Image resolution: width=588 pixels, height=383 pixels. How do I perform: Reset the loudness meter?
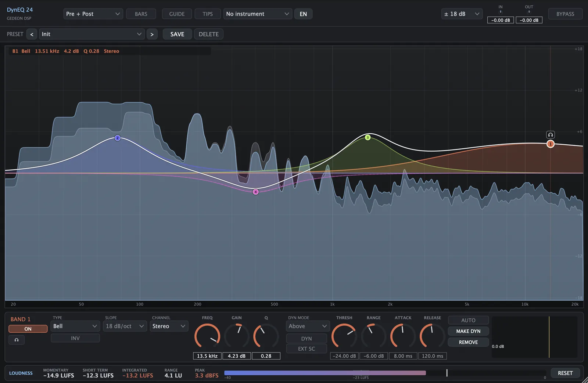(x=565, y=373)
